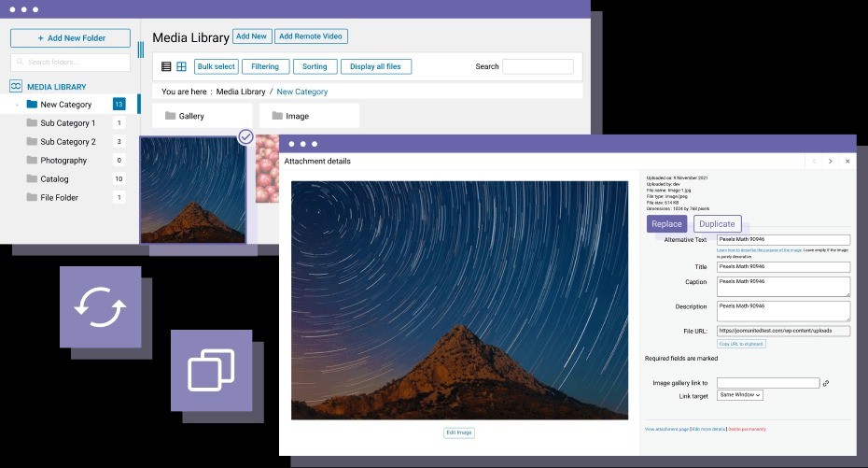868x468 pixels.
Task: Click the Replace button
Action: (x=666, y=224)
